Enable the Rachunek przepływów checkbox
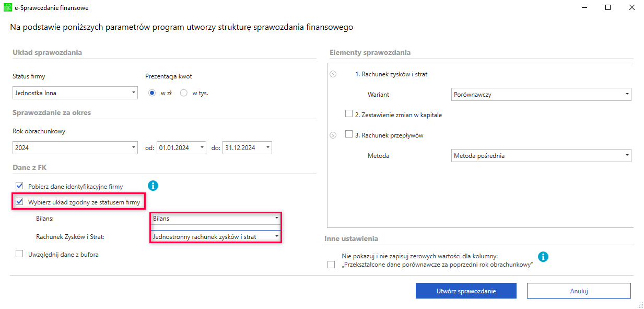 (349, 134)
